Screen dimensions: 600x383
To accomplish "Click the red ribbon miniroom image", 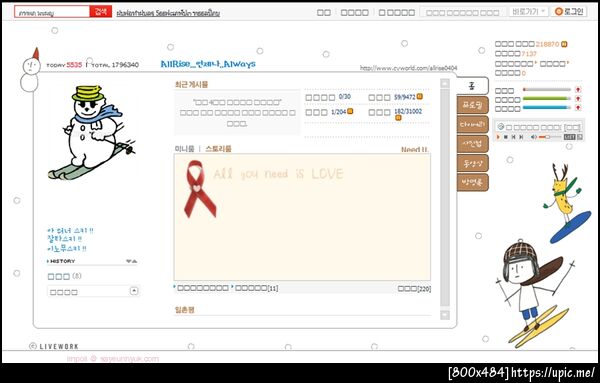I will [x=200, y=189].
